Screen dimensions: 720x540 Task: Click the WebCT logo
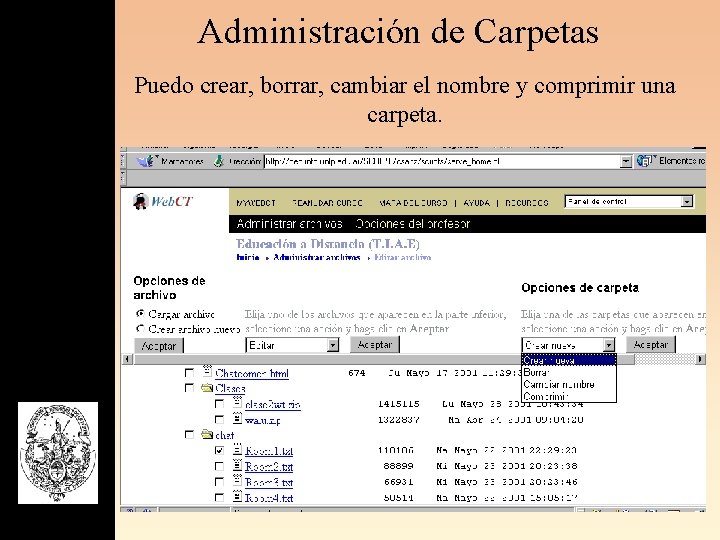[x=163, y=201]
